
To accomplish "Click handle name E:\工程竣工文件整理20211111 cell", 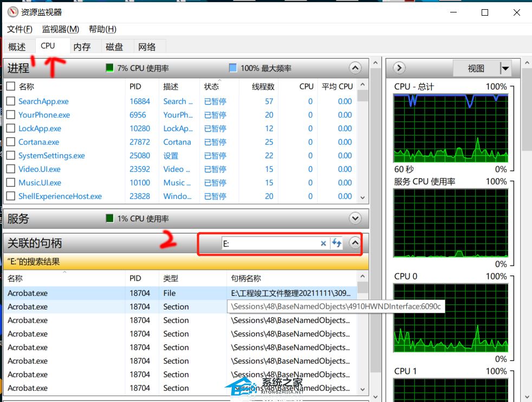I will 290,293.
